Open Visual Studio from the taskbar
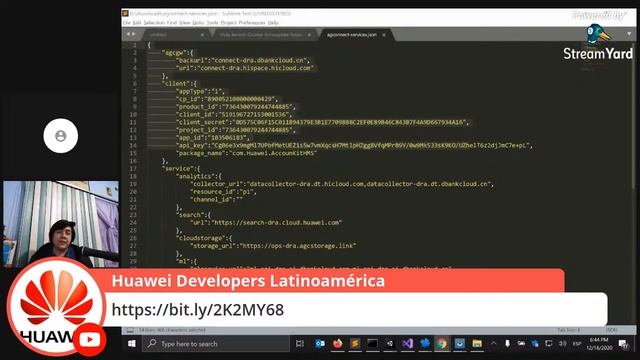This screenshot has height=360, width=640. 407,344
